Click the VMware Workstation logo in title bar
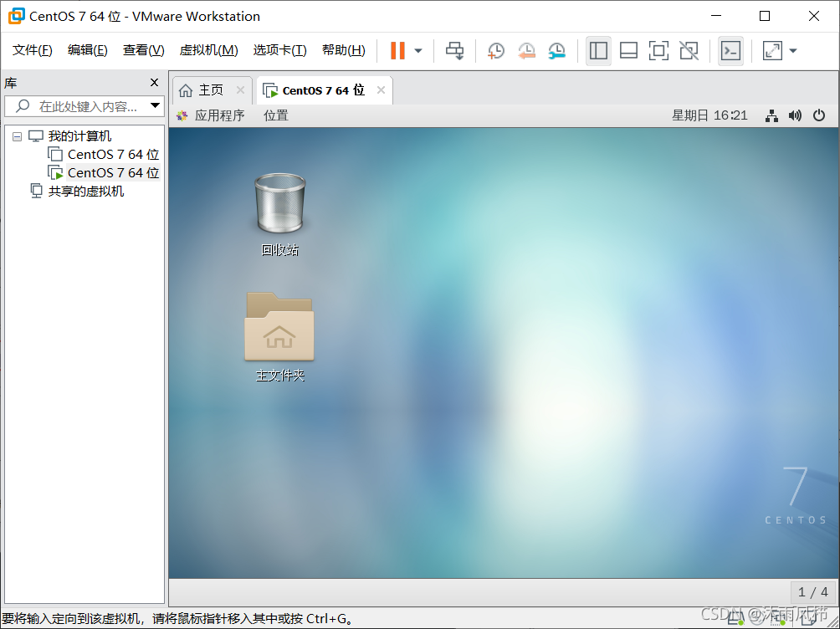Screen dimensions: 840x629 pyautogui.click(x=16, y=16)
